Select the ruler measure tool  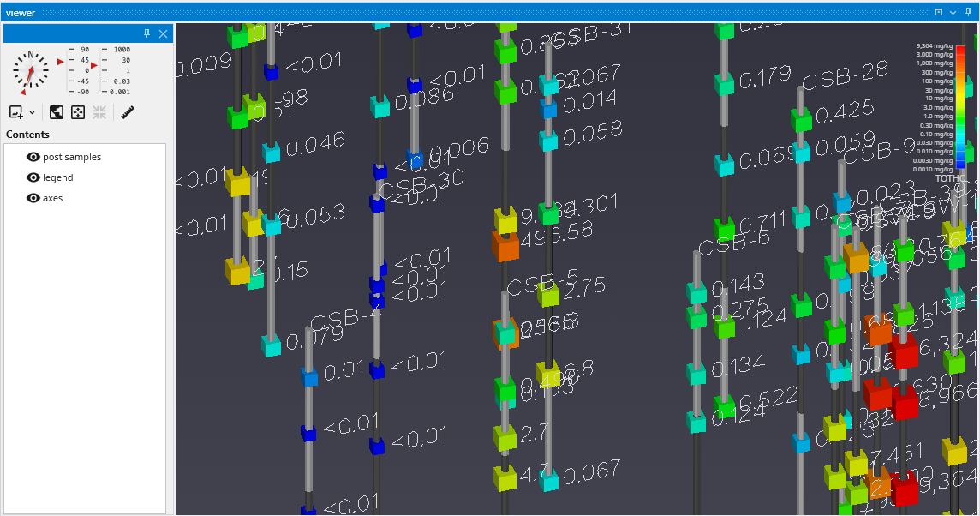(128, 112)
